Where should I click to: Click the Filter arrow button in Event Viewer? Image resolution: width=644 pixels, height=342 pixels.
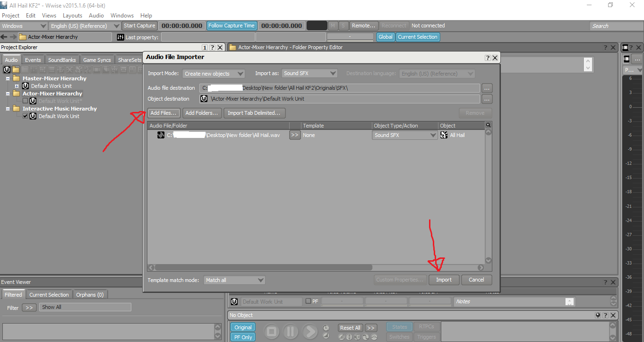pyautogui.click(x=29, y=308)
